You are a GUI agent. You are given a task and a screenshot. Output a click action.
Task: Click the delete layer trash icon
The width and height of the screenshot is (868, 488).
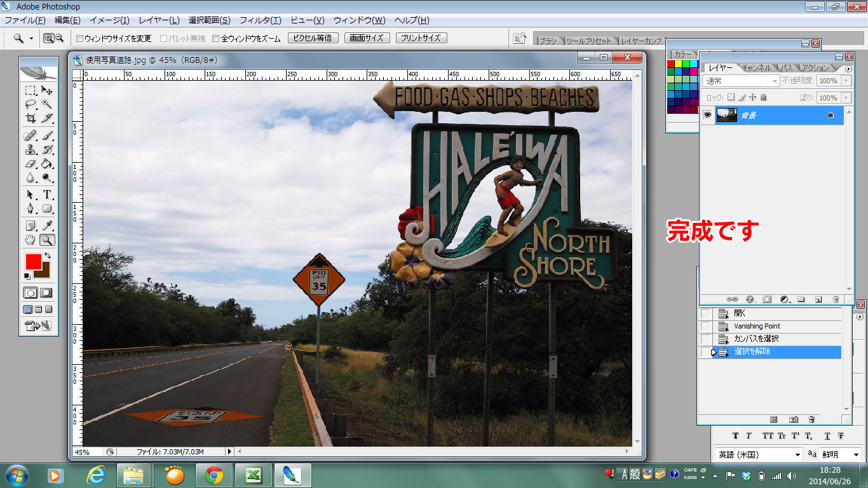tap(835, 299)
